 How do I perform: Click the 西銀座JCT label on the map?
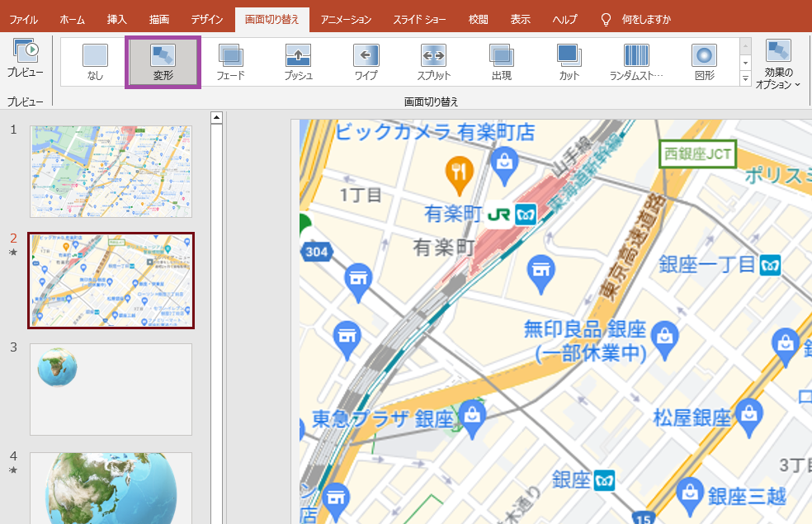pyautogui.click(x=697, y=153)
